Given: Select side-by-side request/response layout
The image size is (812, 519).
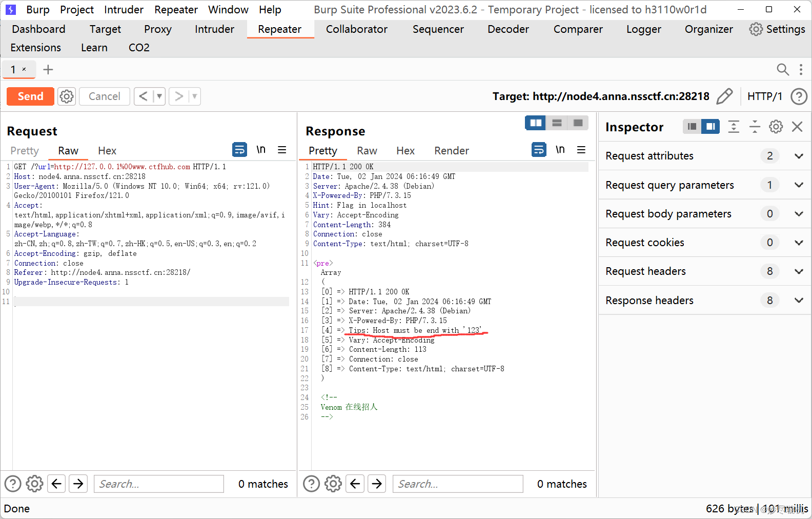Looking at the screenshot, I should click(x=536, y=123).
